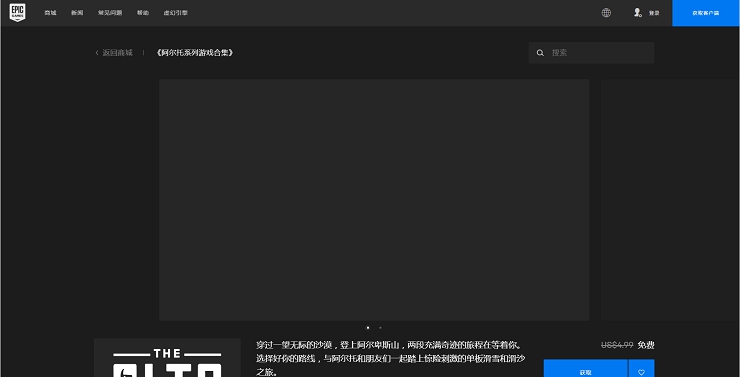Click the Epic Games logo
The width and height of the screenshot is (740, 377).
(x=17, y=13)
